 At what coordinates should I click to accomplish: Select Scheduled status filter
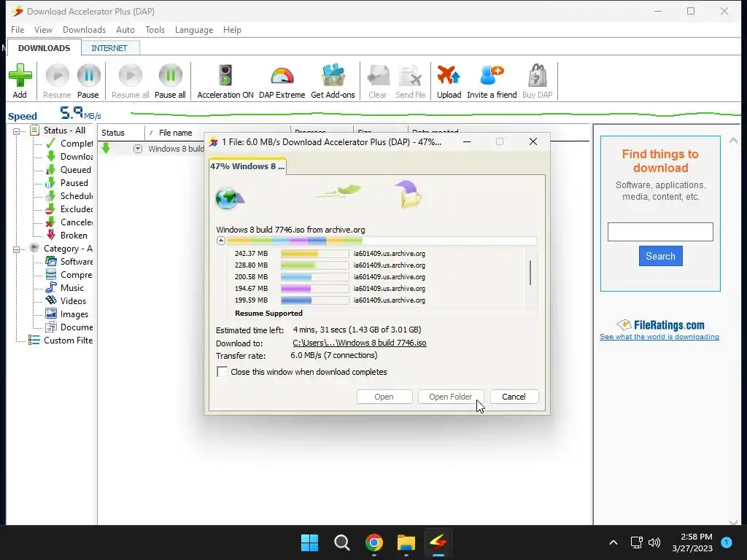69,195
